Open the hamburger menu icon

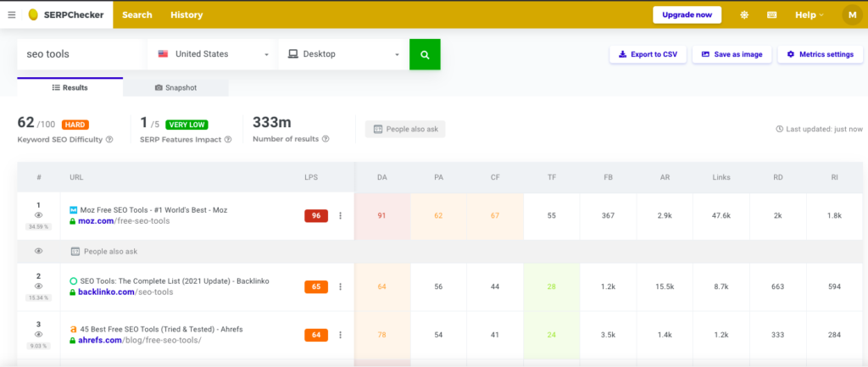tap(12, 15)
